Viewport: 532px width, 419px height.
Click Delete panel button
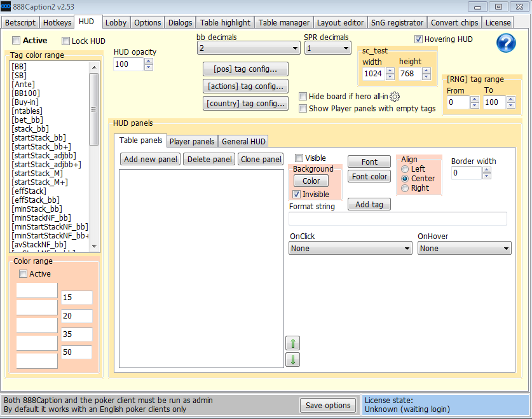(209, 159)
